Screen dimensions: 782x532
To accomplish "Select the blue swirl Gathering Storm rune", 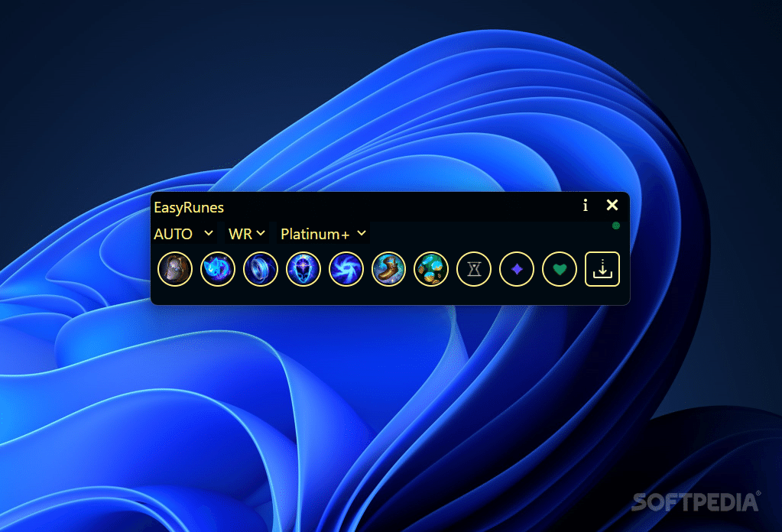I will (346, 269).
